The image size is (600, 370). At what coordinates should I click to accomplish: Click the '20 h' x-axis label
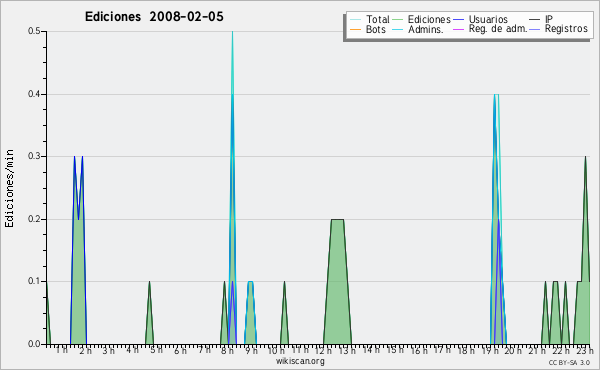pyautogui.click(x=513, y=351)
